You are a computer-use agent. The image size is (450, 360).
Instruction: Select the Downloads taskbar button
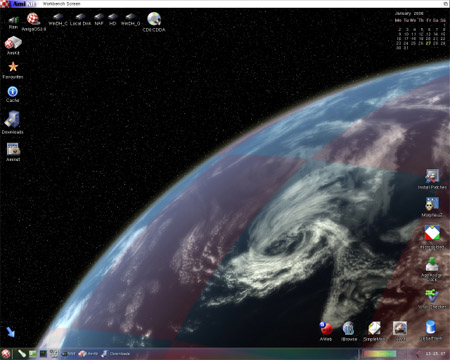tap(115, 354)
